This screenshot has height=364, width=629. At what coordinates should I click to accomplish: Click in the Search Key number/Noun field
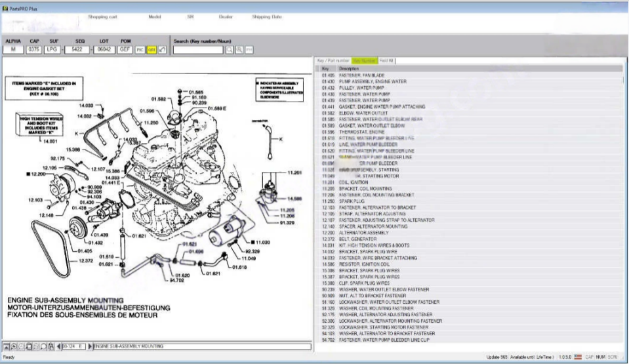tap(198, 50)
